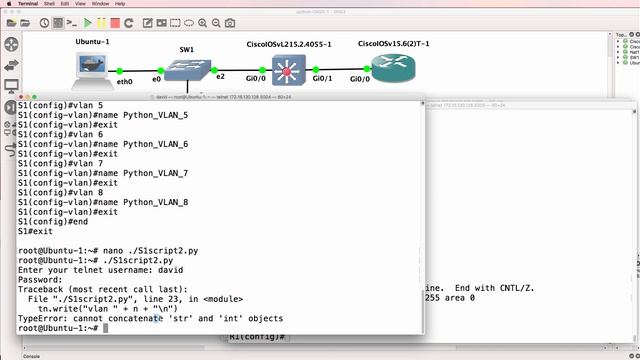Click the 'S1#exit' line
The width and height of the screenshot is (640, 360).
coord(35,231)
